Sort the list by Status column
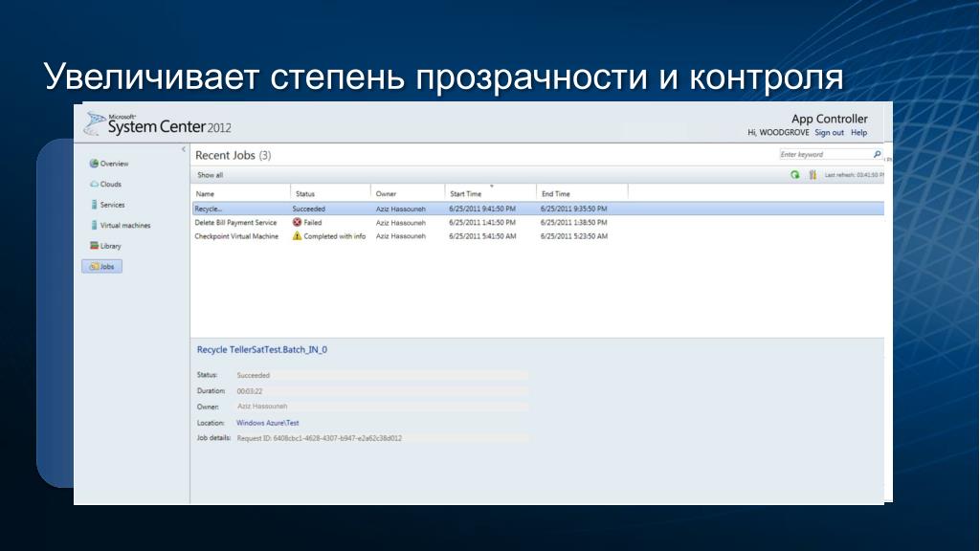 (305, 194)
